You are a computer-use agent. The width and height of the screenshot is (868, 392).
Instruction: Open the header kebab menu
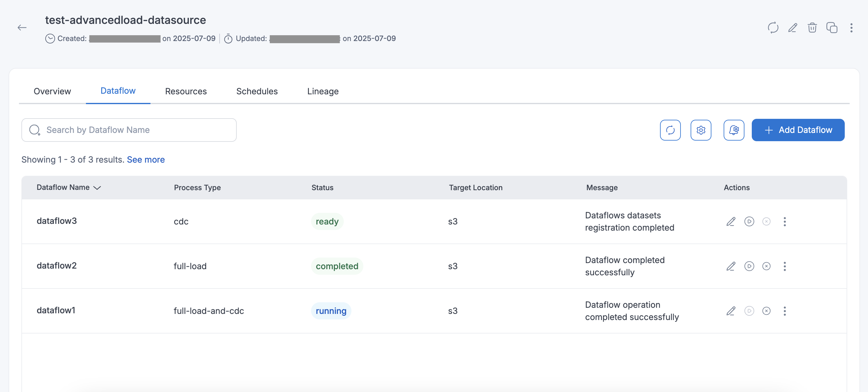coord(851,28)
